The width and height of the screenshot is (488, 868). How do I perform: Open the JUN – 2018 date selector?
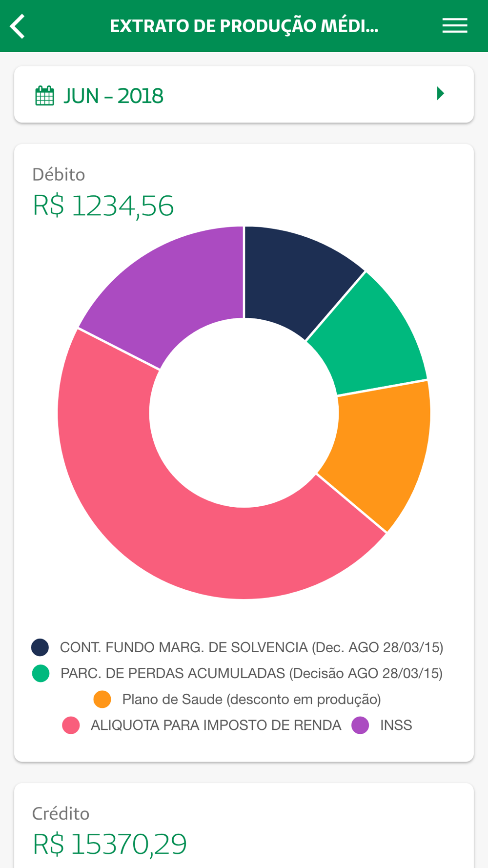113,96
